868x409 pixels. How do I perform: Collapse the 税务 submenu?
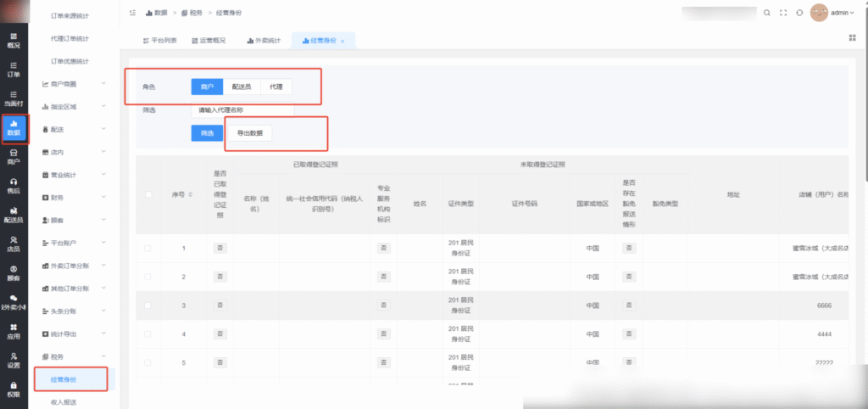[x=75, y=357]
